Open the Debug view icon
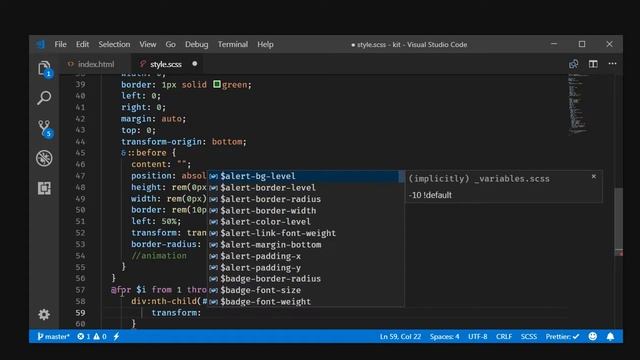640x360 pixels. tap(44, 158)
